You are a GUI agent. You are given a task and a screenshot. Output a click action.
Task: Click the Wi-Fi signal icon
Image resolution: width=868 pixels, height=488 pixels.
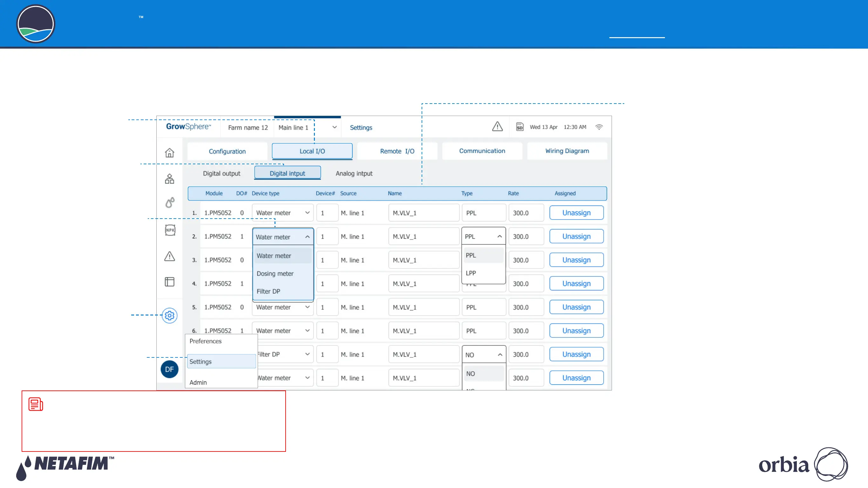pos(599,127)
